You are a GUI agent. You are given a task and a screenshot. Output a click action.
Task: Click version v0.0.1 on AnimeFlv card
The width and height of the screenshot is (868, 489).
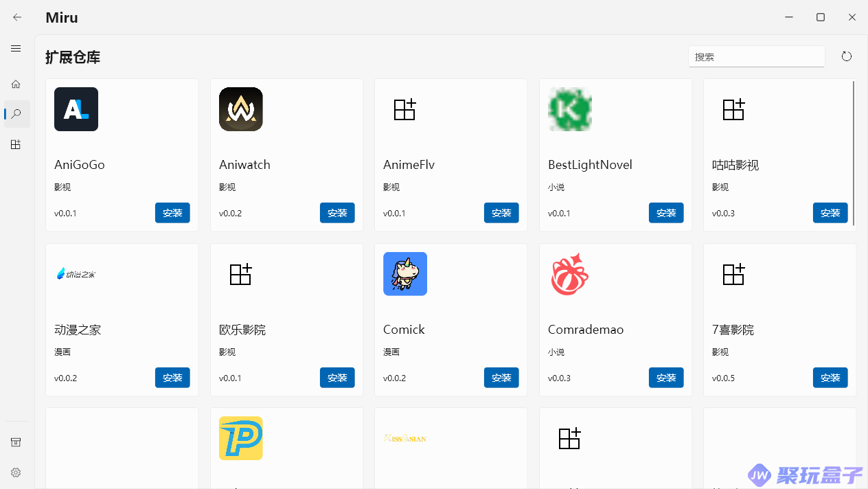point(394,214)
